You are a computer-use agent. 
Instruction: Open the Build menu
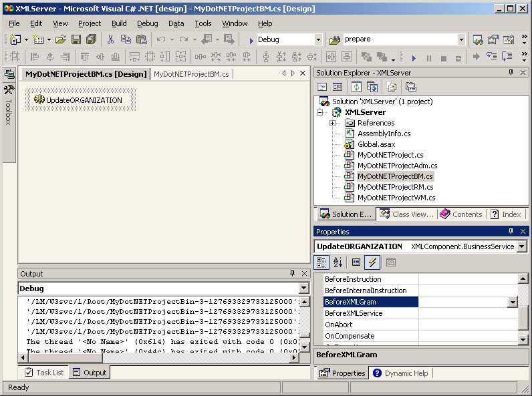(x=119, y=23)
